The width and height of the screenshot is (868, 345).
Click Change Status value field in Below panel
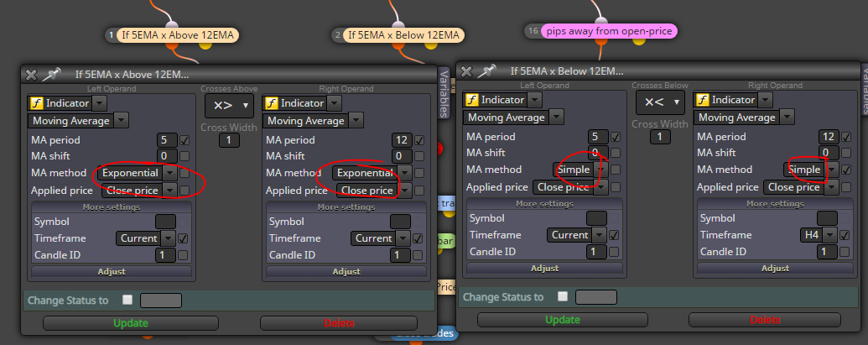click(x=596, y=297)
